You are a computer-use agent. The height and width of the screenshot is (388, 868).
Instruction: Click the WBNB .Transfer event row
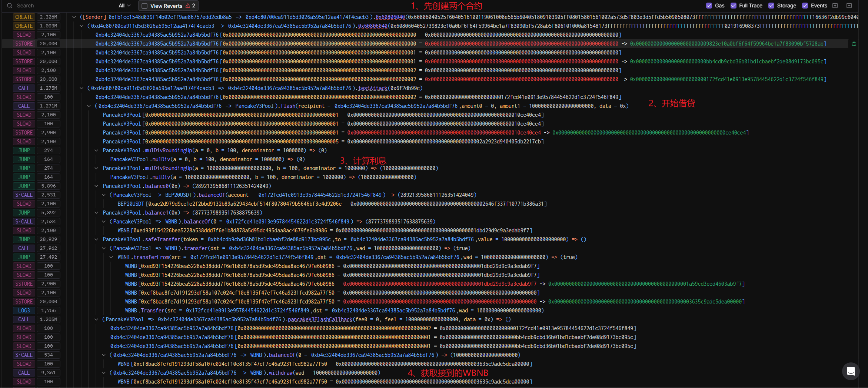[x=334, y=311]
